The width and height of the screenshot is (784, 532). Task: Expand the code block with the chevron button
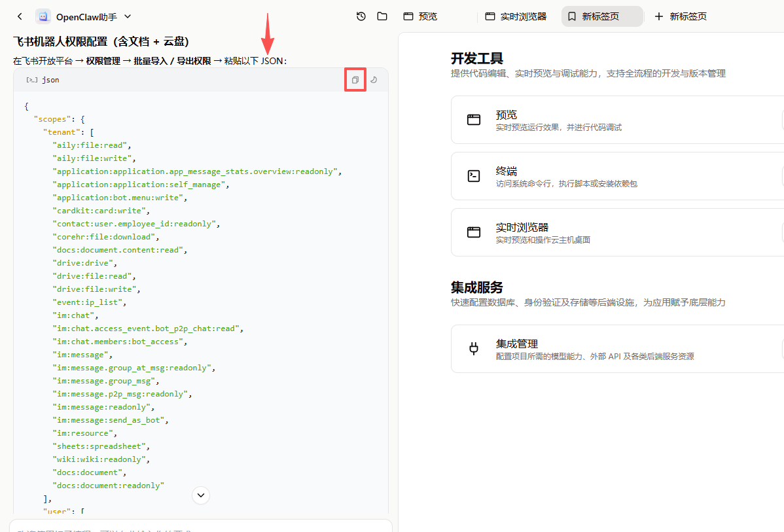201,495
